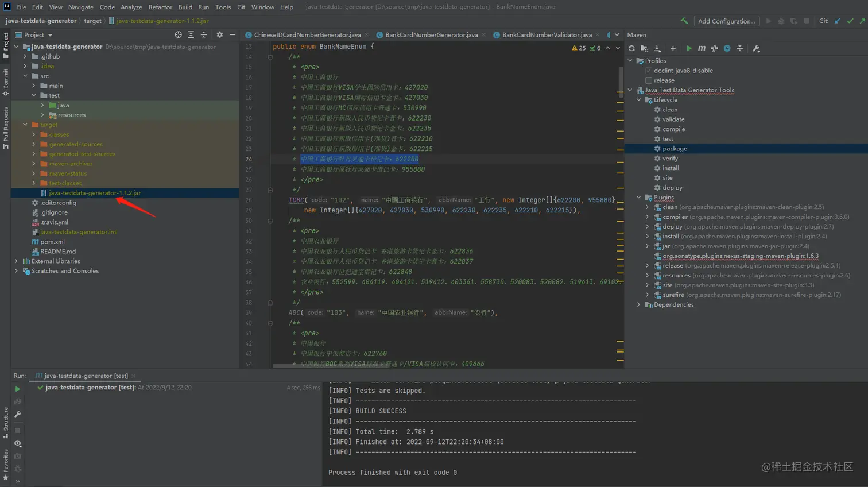Image resolution: width=868 pixels, height=487 pixels.
Task: Click Select Opened File target icon in Project panel
Action: point(178,35)
